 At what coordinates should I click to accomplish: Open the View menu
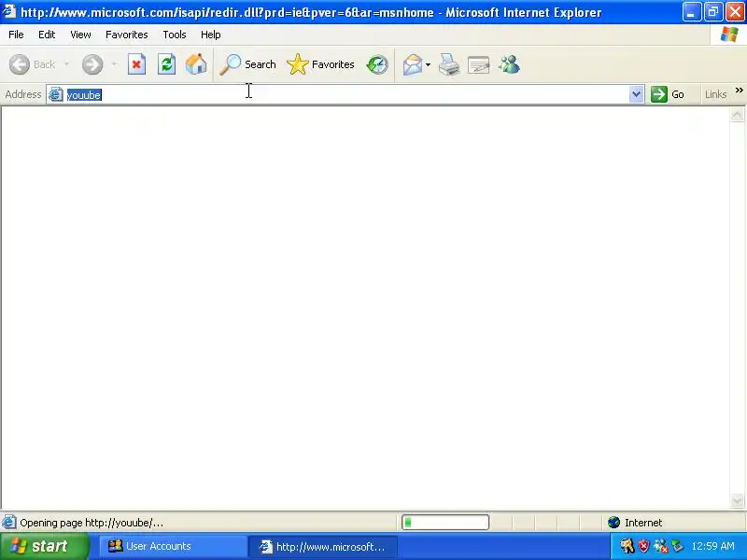[80, 35]
